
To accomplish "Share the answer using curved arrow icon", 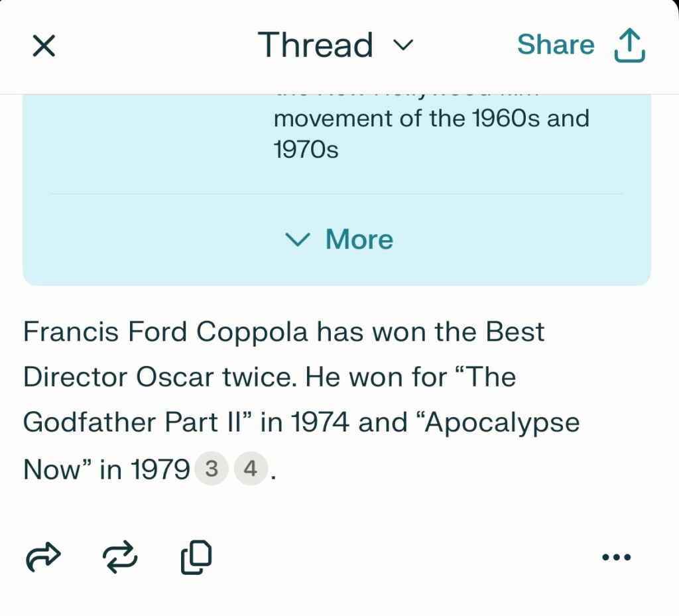I will 43,557.
